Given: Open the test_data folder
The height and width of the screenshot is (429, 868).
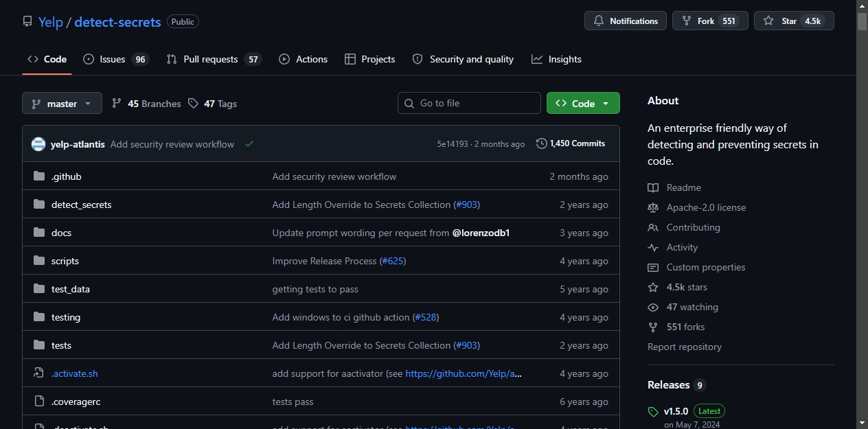Looking at the screenshot, I should (x=71, y=289).
